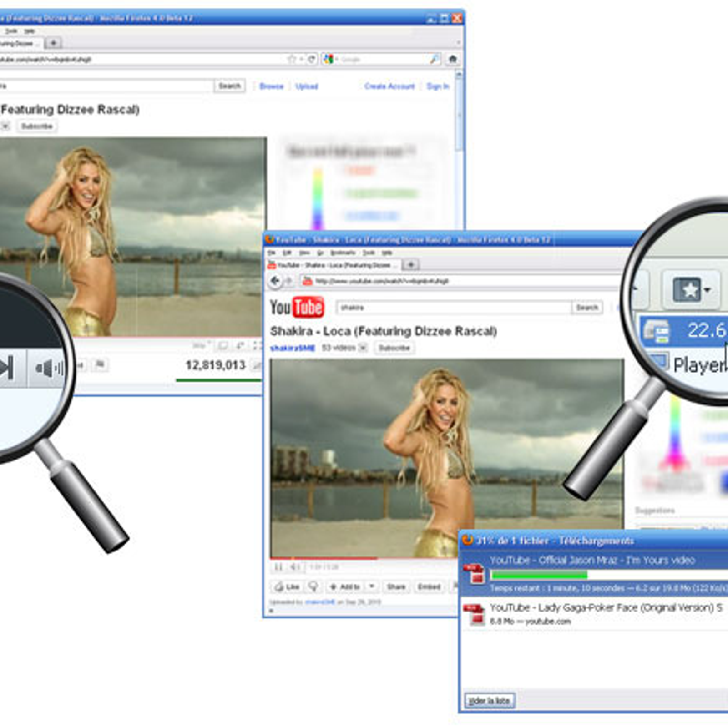Viewport: 728px width, 728px height.
Task: Click the Google search engine icon in back window
Action: click(329, 59)
